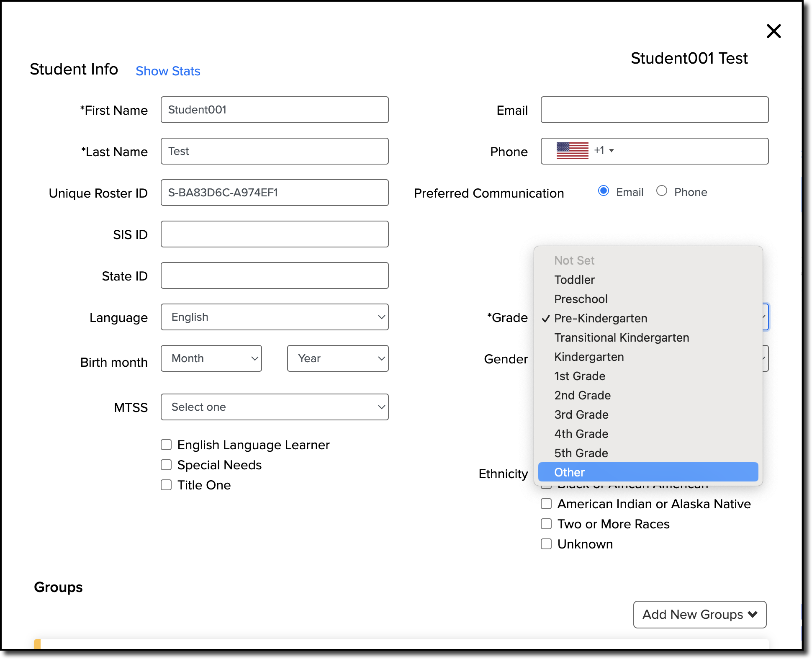Close the Student Info dialog with X
This screenshot has height=659, width=812.
pyautogui.click(x=773, y=31)
